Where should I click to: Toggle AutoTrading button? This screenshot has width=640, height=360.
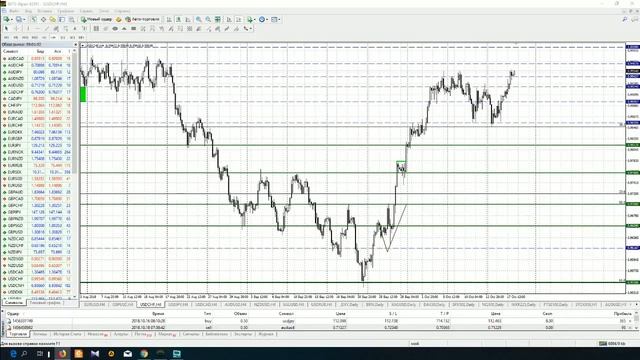click(x=142, y=19)
